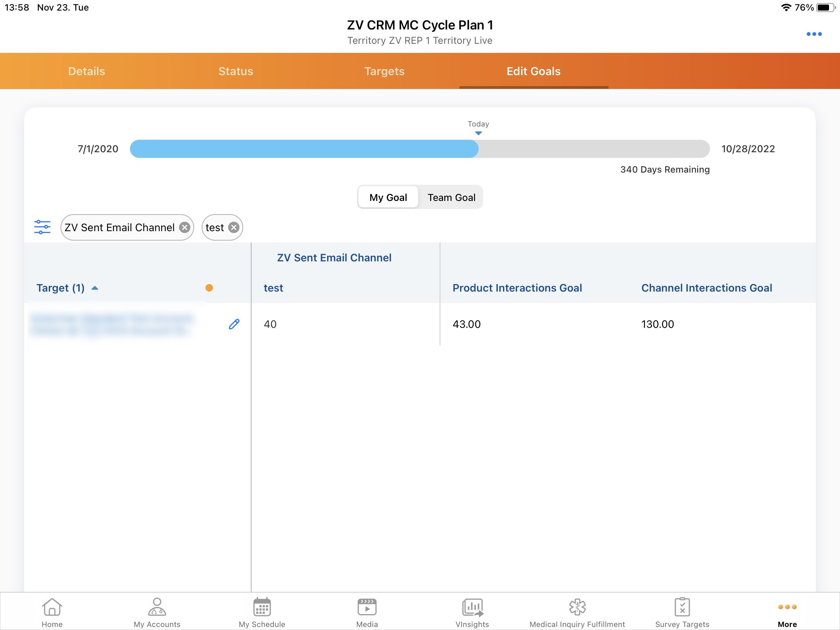Switch to the Targets tab
840x630 pixels.
[x=384, y=71]
